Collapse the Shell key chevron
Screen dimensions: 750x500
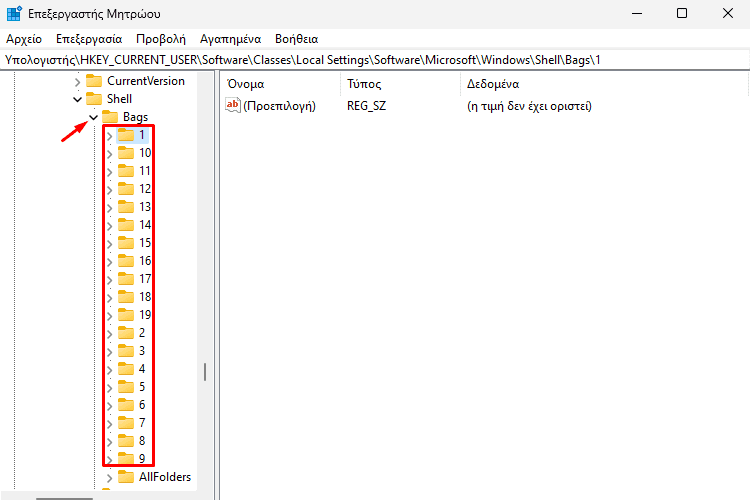77,100
